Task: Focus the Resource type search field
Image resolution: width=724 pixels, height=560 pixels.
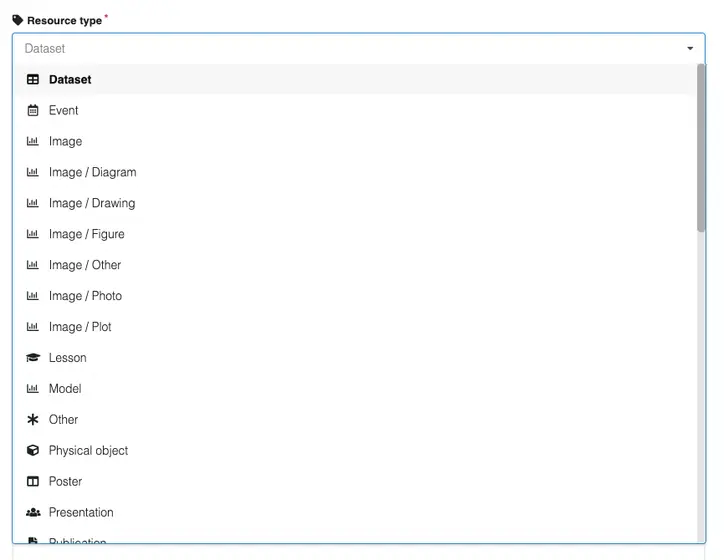Action: [x=340, y=48]
